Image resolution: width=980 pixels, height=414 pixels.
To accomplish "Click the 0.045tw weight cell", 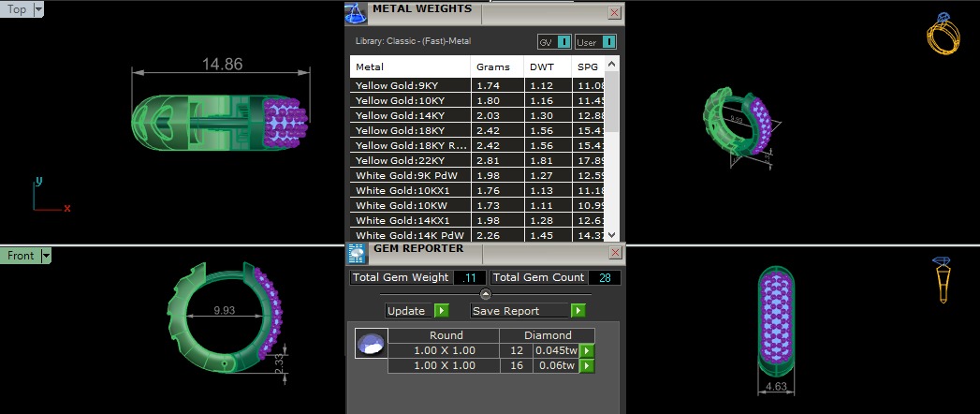I will [556, 351].
